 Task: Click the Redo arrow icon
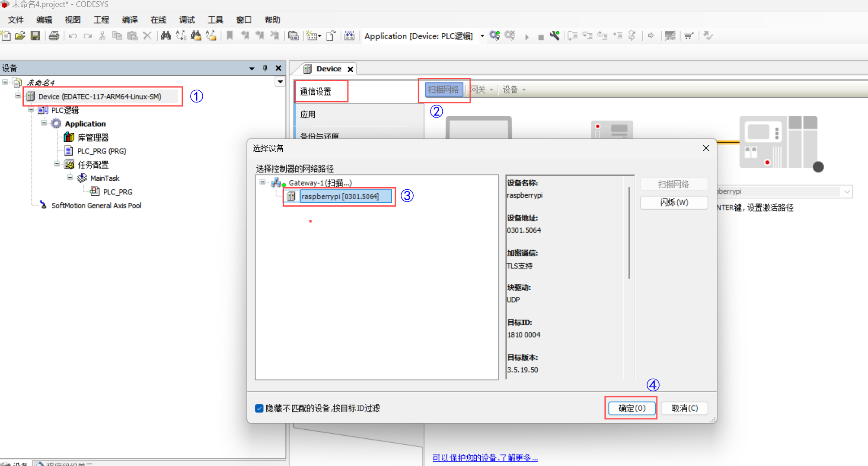pos(88,36)
